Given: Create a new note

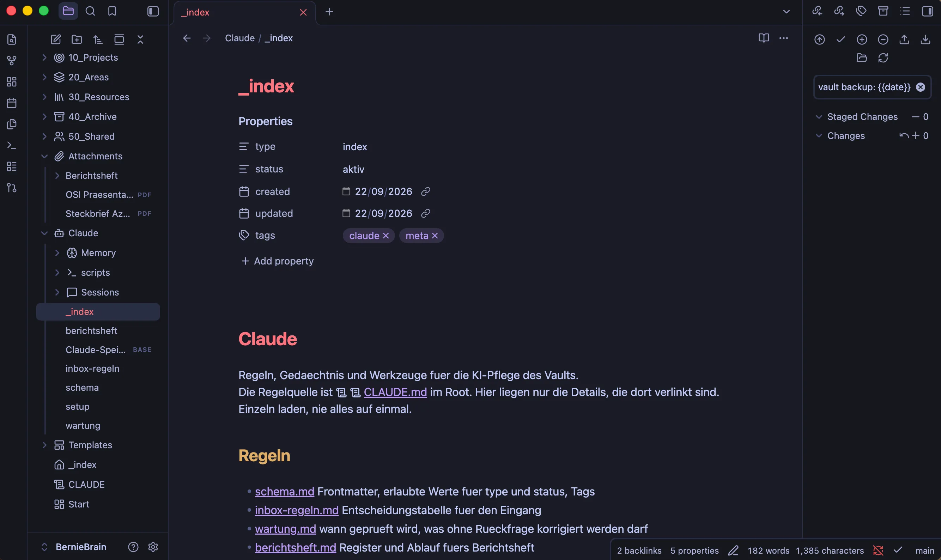Looking at the screenshot, I should (x=56, y=39).
